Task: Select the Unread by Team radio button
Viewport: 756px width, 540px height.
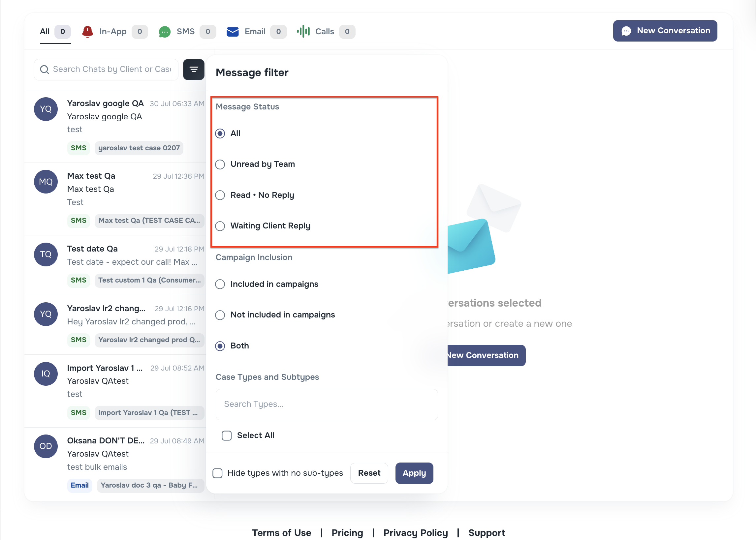Action: (220, 164)
